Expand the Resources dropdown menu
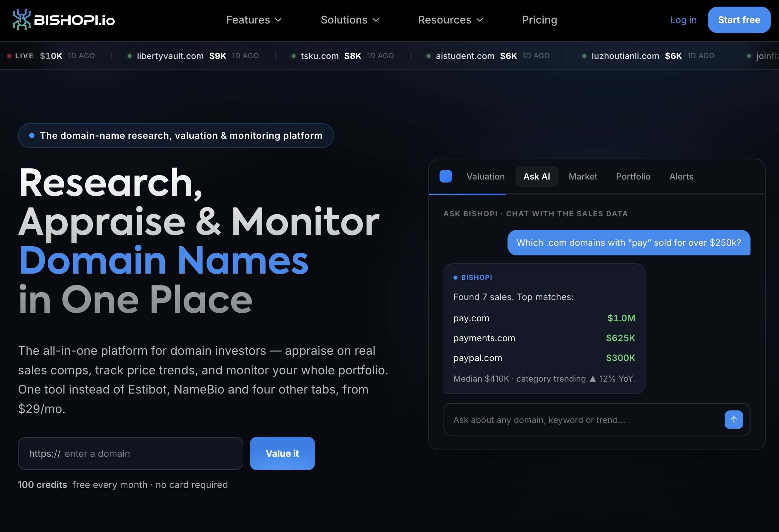Screen dimensions: 779x532 pyautogui.click(x=450, y=20)
